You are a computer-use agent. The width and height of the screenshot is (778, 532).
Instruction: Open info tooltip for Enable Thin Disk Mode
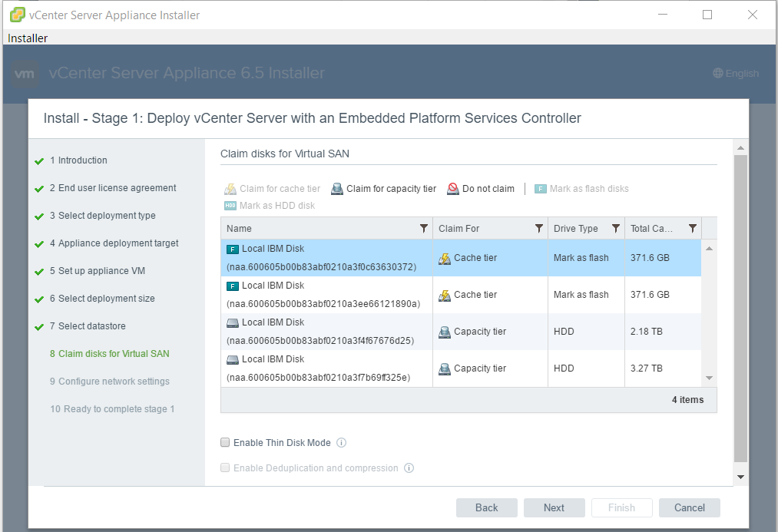(341, 443)
